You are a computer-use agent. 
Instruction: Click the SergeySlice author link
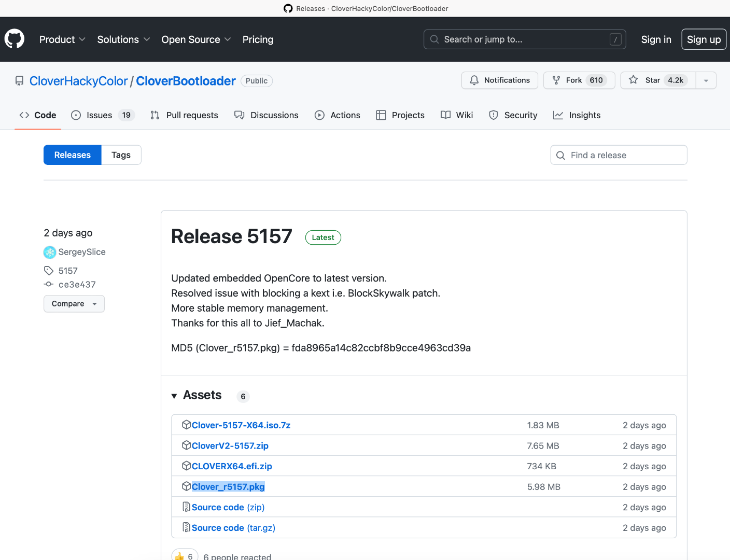point(82,252)
